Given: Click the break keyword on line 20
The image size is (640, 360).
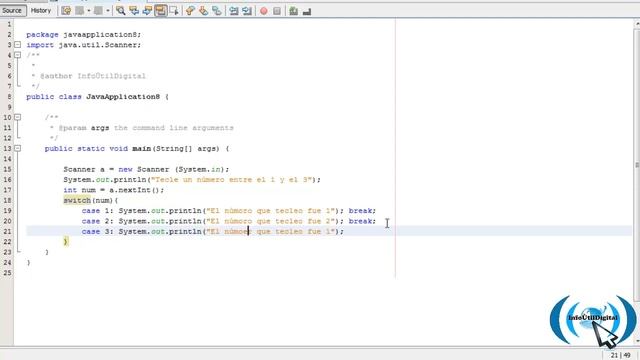Looking at the screenshot, I should pos(360,221).
